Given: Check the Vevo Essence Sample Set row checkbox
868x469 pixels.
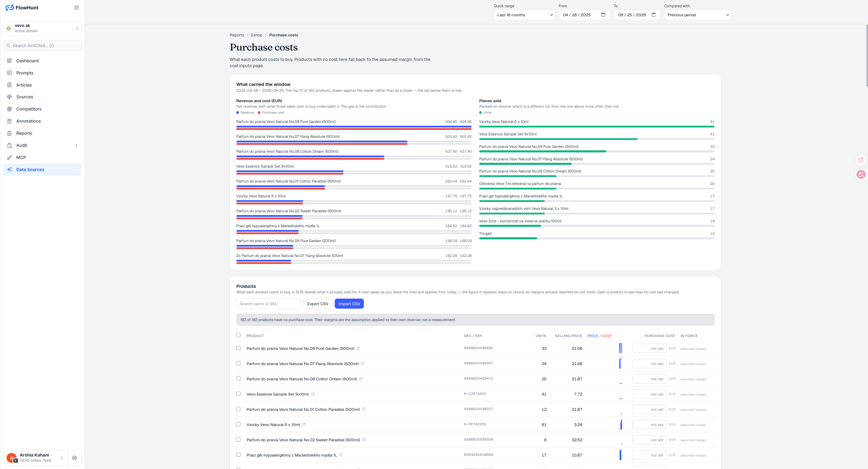Looking at the screenshot, I should coord(238,394).
